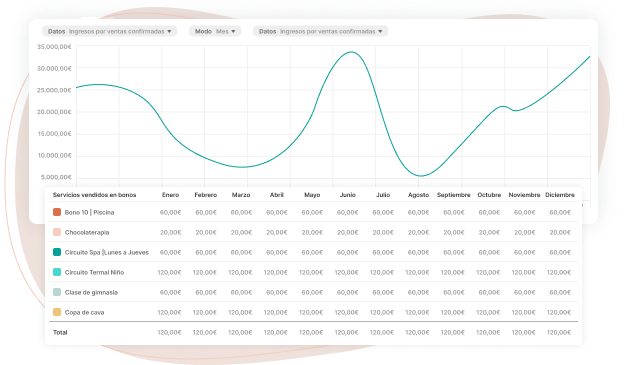
Task: Click the Clase de gimnasia color swatch
Action: (x=57, y=292)
